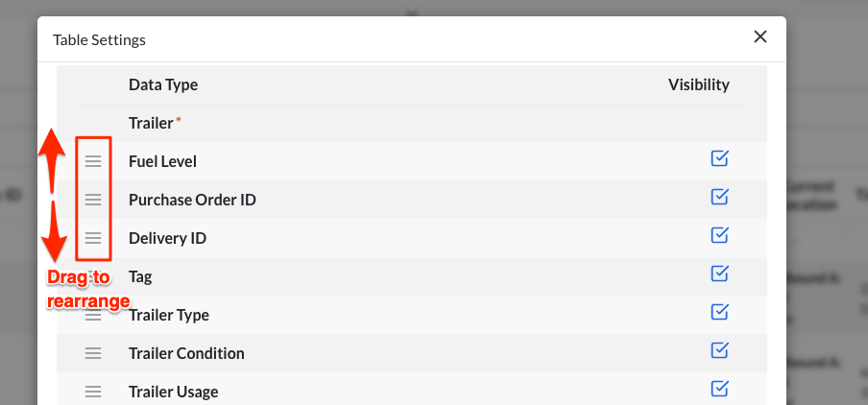Toggle Tag column visibility checkbox
Screen dimensions: 868x405
[719, 274]
